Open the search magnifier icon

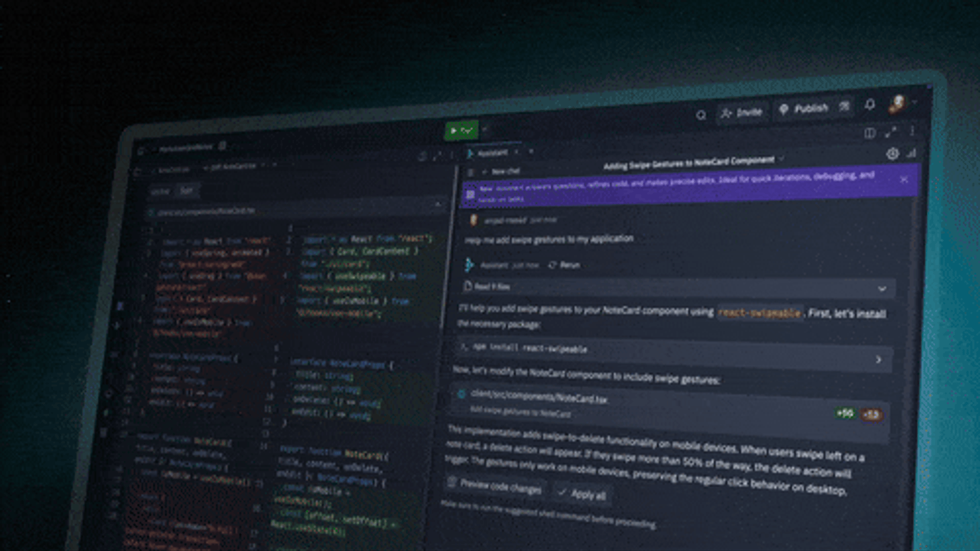point(701,115)
